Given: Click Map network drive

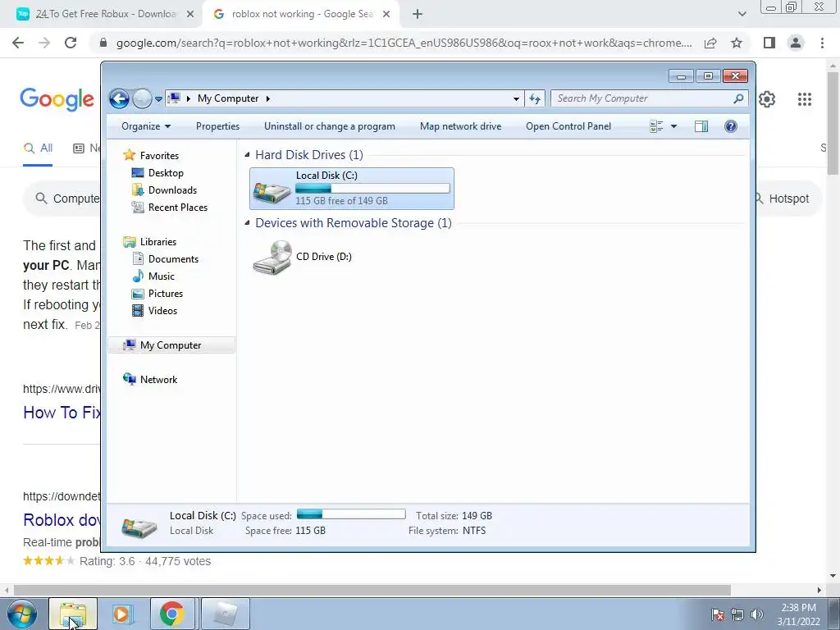Looking at the screenshot, I should point(461,126).
